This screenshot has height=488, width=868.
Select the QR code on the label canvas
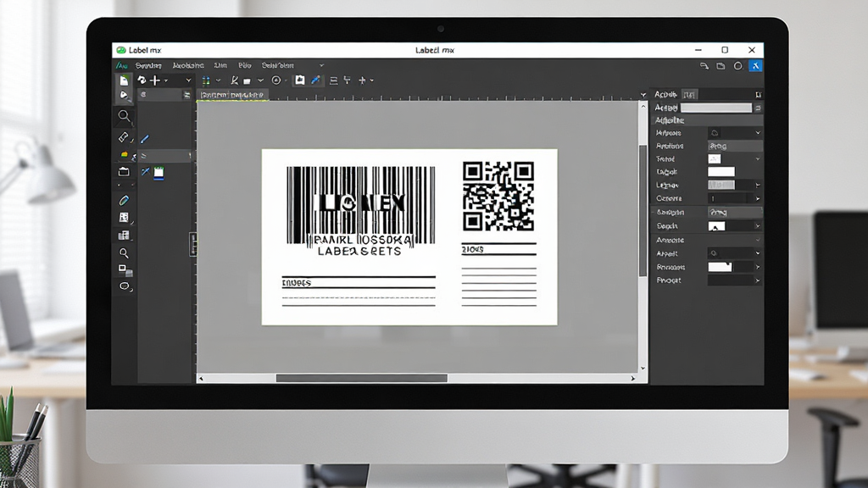[498, 196]
